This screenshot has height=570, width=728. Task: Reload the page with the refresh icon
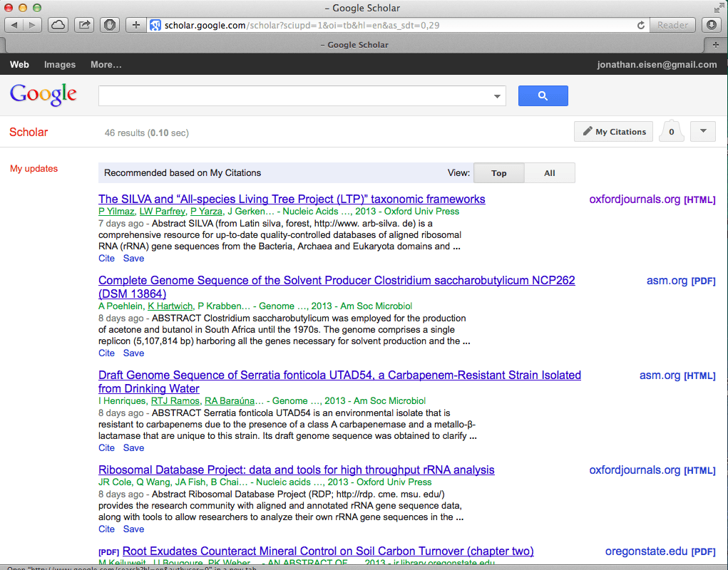(641, 25)
